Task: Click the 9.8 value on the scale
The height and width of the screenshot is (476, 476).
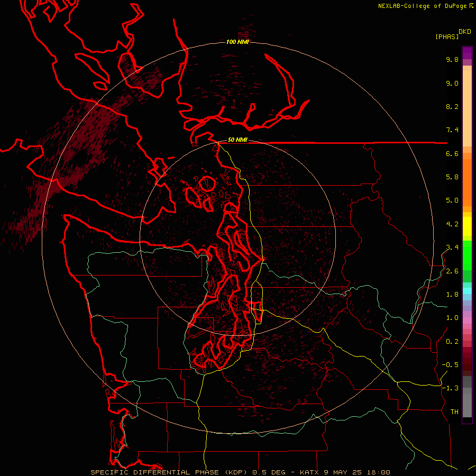Action: tap(452, 59)
